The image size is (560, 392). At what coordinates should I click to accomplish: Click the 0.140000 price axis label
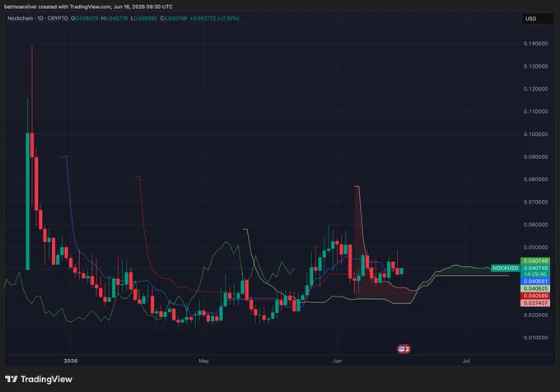[x=535, y=44]
